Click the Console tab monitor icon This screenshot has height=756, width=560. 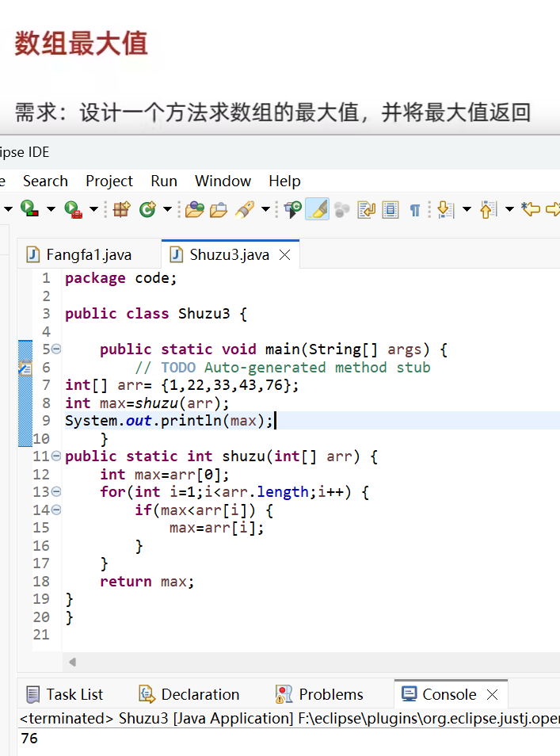pyautogui.click(x=410, y=694)
